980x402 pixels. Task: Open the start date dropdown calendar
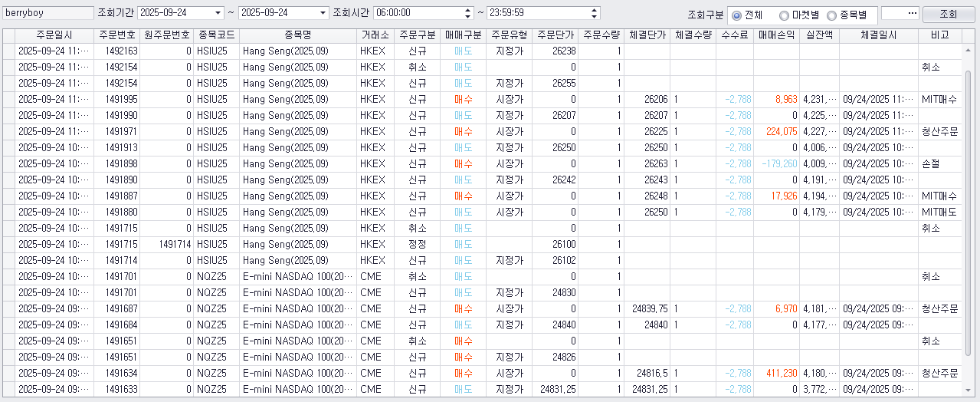point(218,13)
